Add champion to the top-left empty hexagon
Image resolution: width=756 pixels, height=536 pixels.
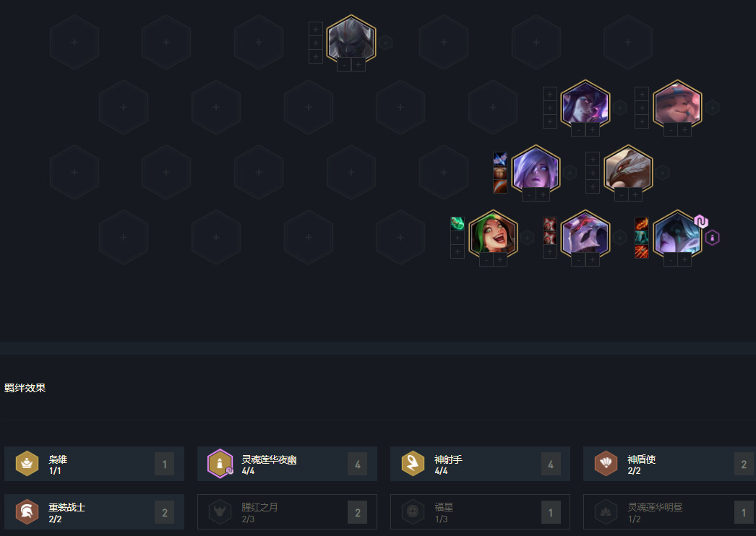74,43
